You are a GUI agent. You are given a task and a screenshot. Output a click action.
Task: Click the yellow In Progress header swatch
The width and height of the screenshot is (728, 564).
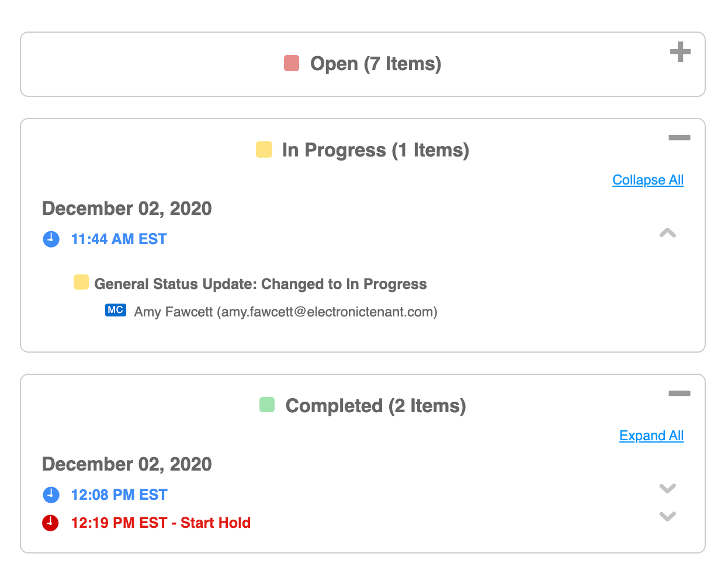point(264,149)
